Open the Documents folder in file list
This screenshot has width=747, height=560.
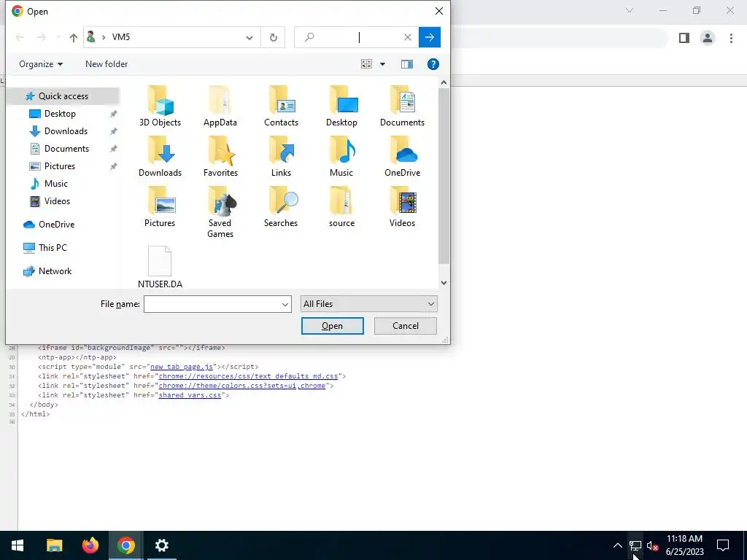[402, 106]
